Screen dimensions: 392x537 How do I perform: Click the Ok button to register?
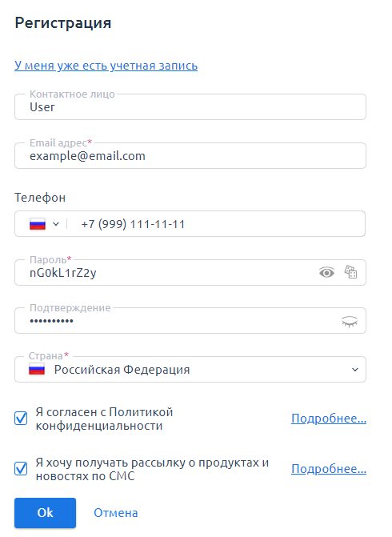point(45,513)
